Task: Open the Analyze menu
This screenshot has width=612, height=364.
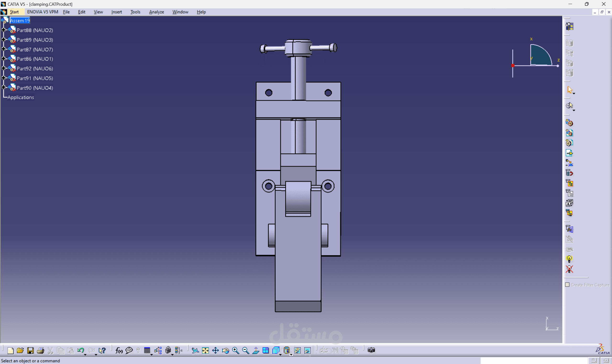Action: [156, 12]
